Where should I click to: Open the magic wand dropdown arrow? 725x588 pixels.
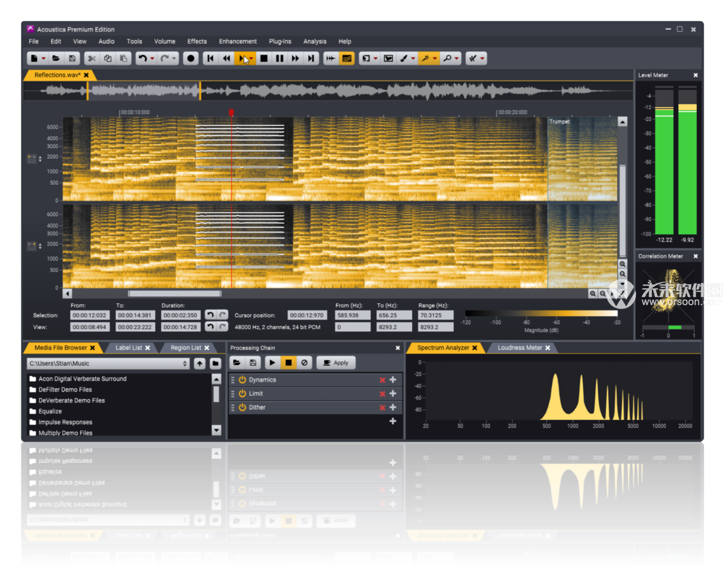coord(435,59)
